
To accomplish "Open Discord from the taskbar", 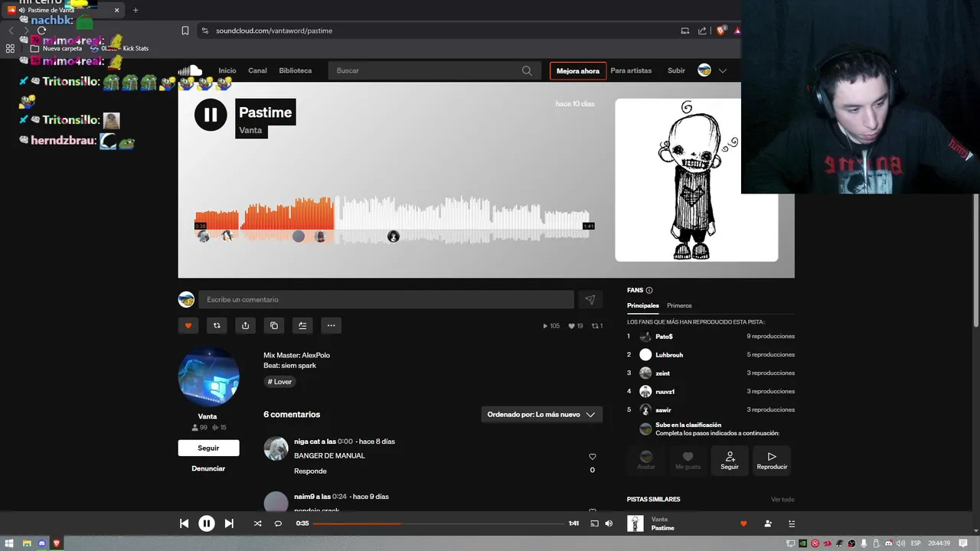I will pyautogui.click(x=41, y=543).
